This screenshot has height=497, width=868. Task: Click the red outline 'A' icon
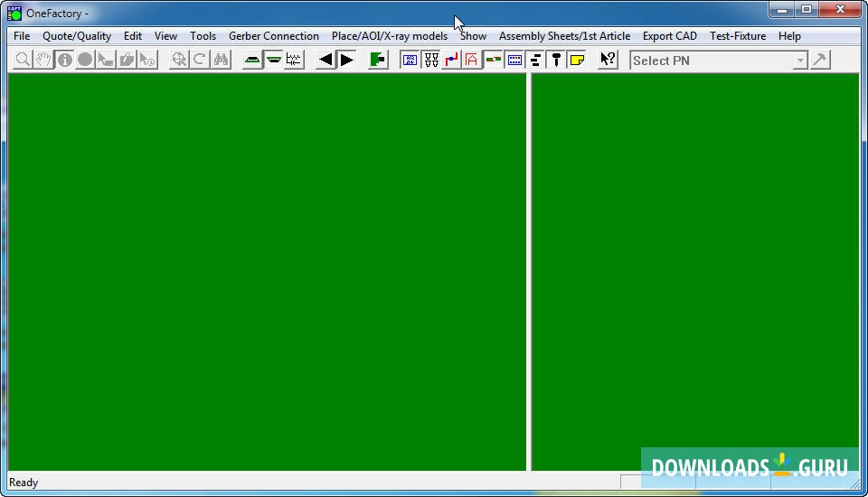point(472,60)
